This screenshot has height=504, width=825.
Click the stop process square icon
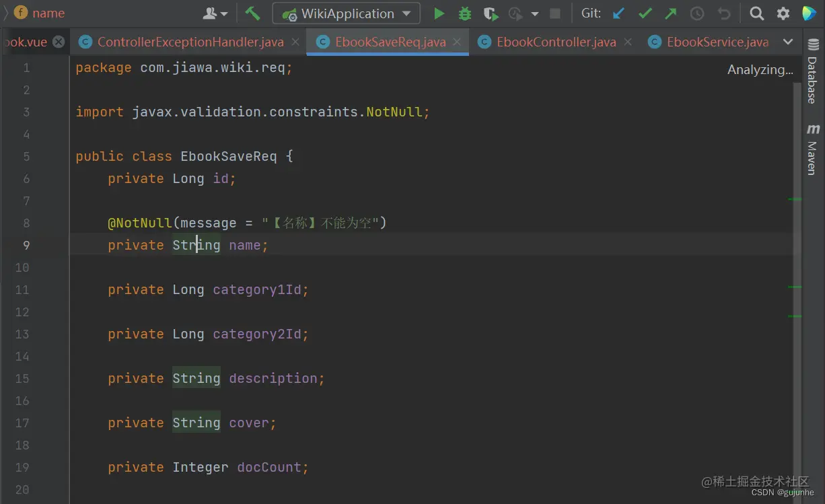[x=555, y=13]
